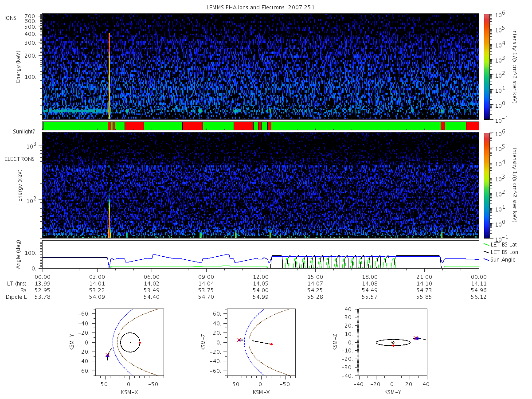Click the ELECTRONS panel label
The width and height of the screenshot is (532, 399).
click(x=20, y=159)
